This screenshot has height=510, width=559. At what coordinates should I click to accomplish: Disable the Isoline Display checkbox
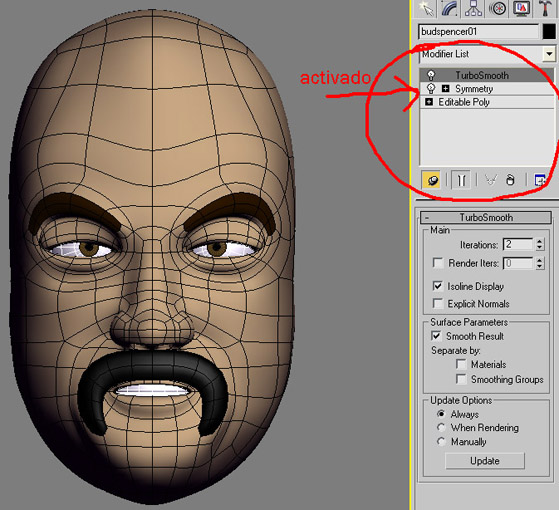[x=438, y=286]
